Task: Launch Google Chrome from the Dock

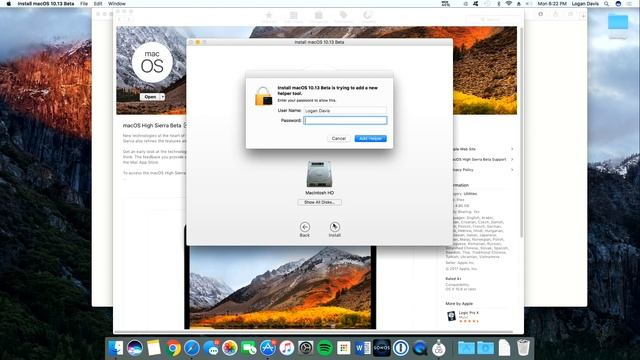Action: click(x=173, y=348)
